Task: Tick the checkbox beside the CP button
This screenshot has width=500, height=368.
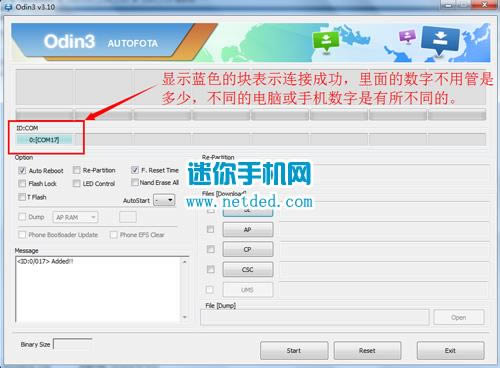Action: point(211,249)
